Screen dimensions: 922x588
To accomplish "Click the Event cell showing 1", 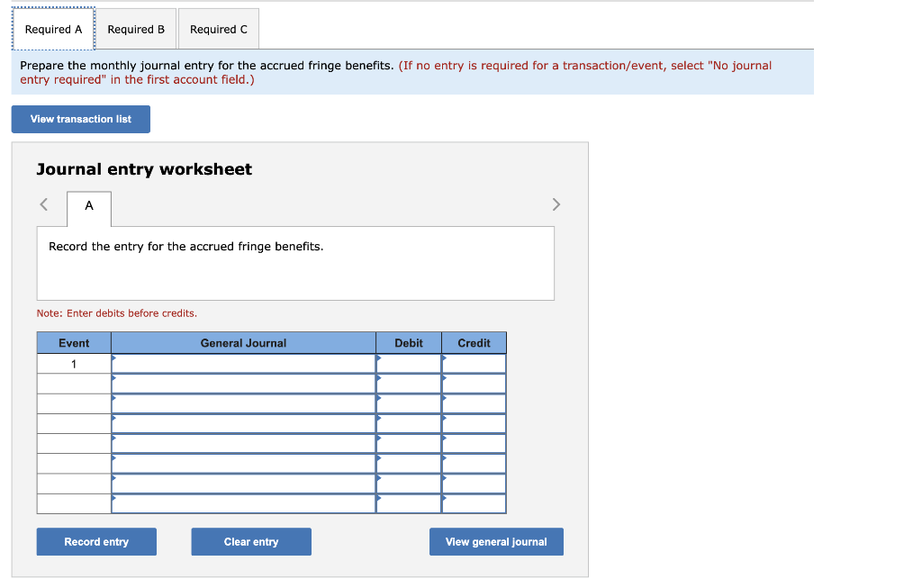I will click(x=74, y=363).
